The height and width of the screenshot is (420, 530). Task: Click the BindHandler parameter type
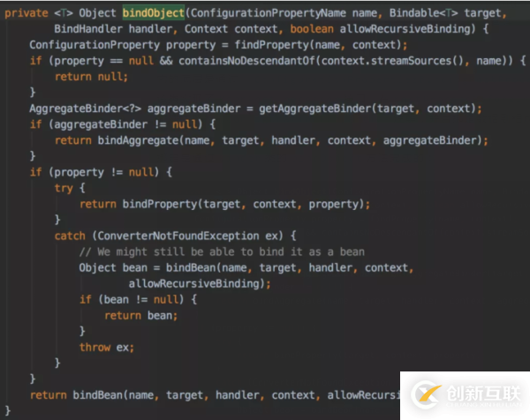(87, 29)
